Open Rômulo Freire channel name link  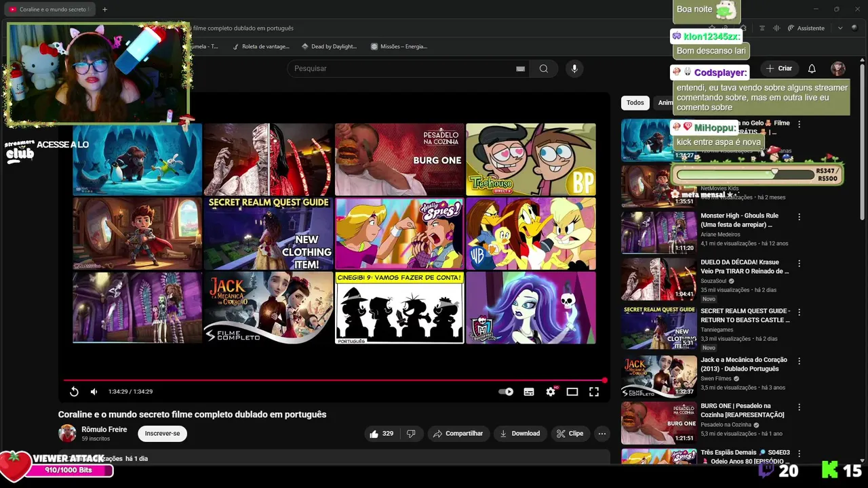[x=104, y=430]
